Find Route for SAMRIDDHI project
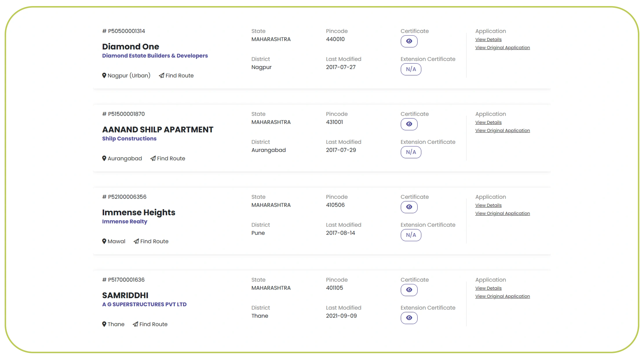 pyautogui.click(x=150, y=324)
